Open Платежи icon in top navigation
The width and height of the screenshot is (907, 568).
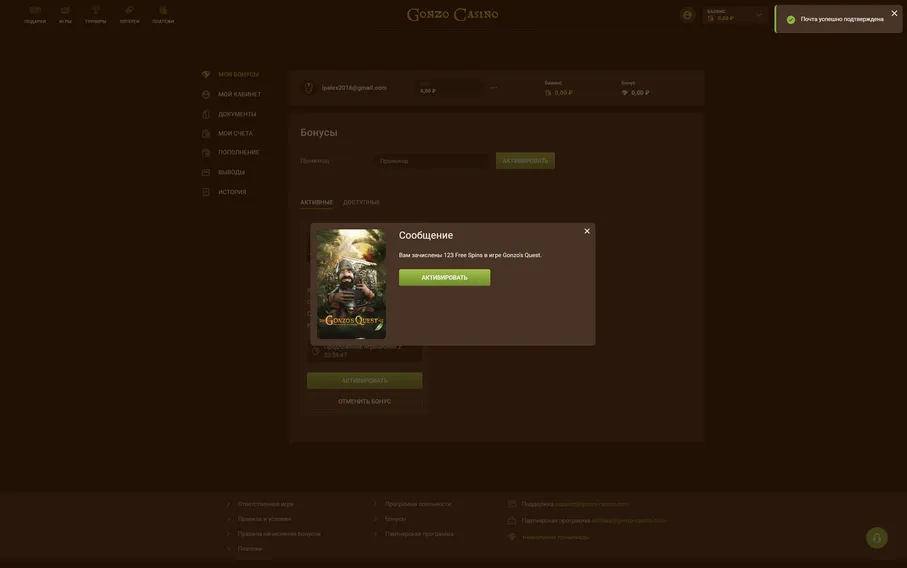(163, 14)
